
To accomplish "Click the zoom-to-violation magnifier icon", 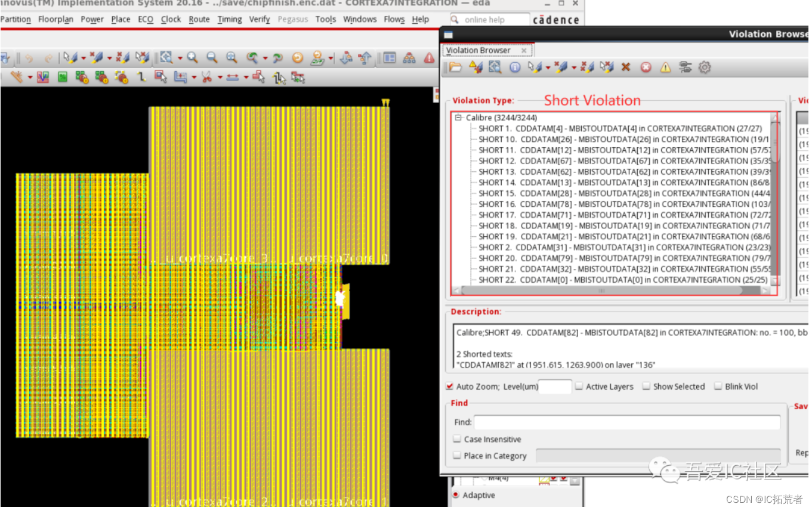I will click(495, 67).
